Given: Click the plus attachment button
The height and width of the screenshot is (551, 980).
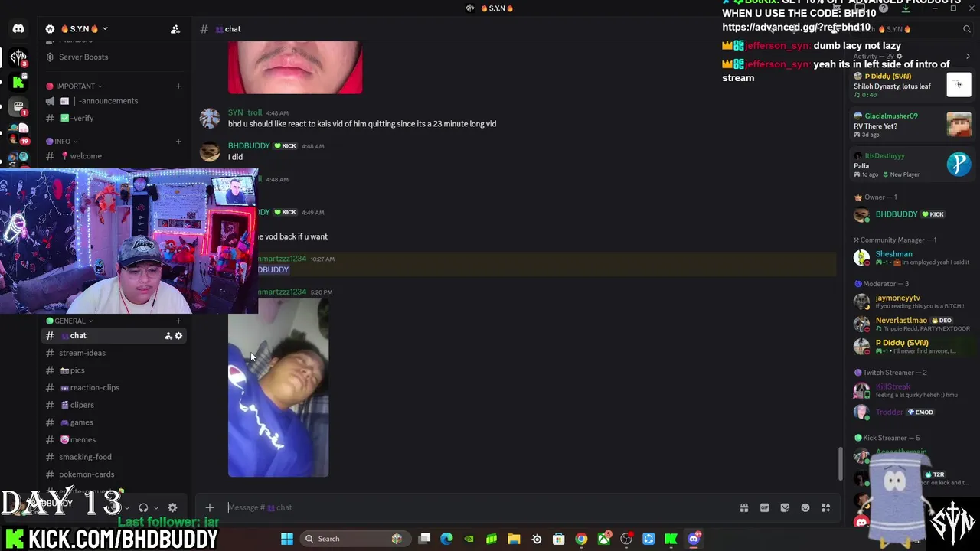Looking at the screenshot, I should pyautogui.click(x=210, y=507).
